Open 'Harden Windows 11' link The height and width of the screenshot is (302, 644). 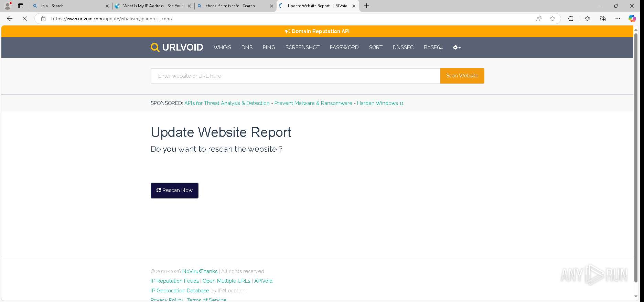(x=380, y=103)
